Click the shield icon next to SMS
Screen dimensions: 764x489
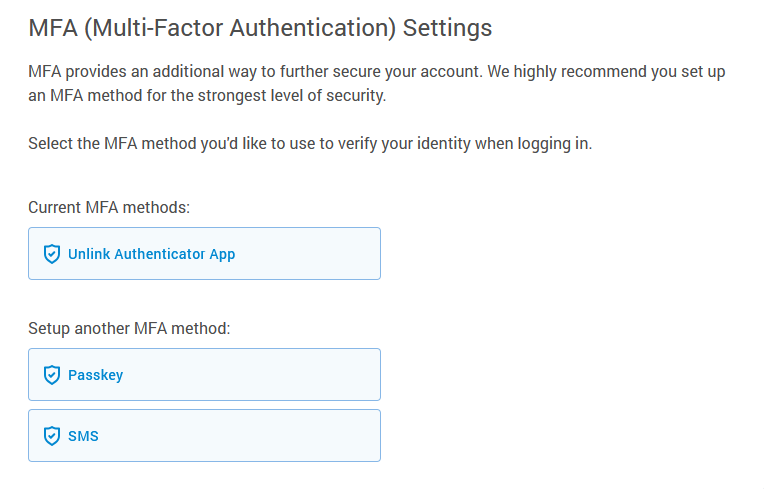pos(52,436)
